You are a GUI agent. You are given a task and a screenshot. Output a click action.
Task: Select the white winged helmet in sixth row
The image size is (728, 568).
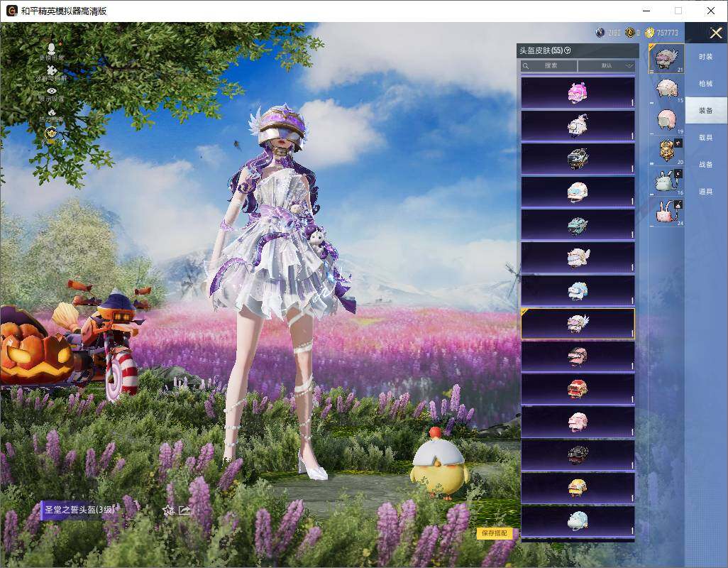[x=578, y=258]
